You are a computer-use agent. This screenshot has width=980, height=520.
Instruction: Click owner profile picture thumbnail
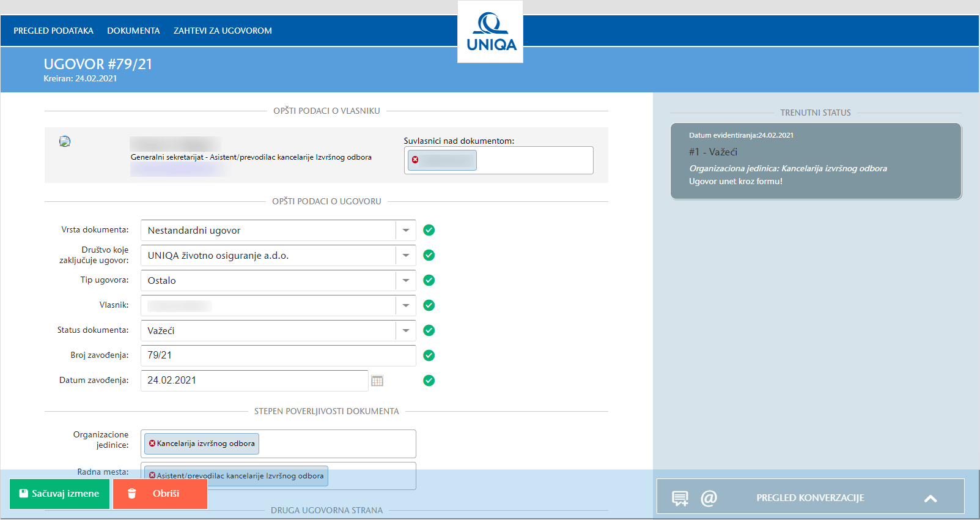pos(65,141)
